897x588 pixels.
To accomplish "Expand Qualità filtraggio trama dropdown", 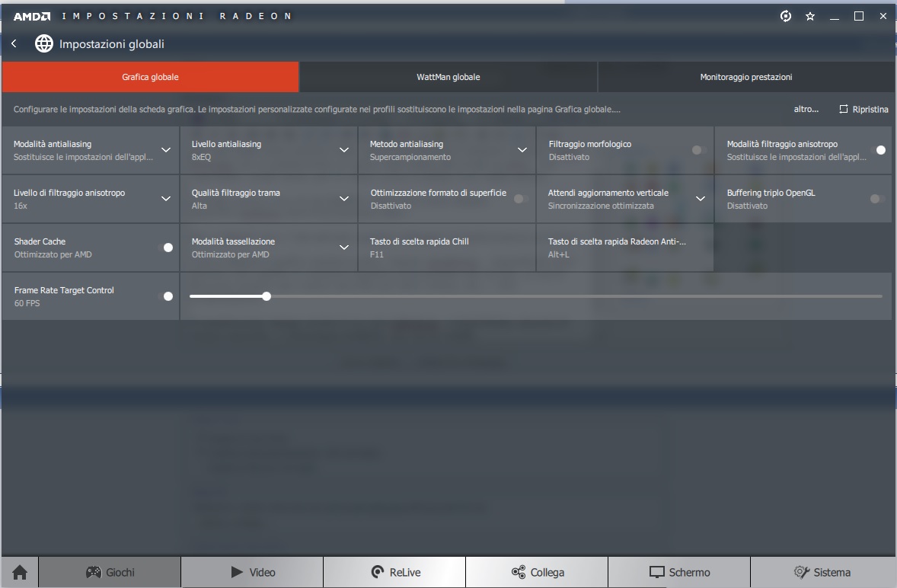I will (x=344, y=199).
